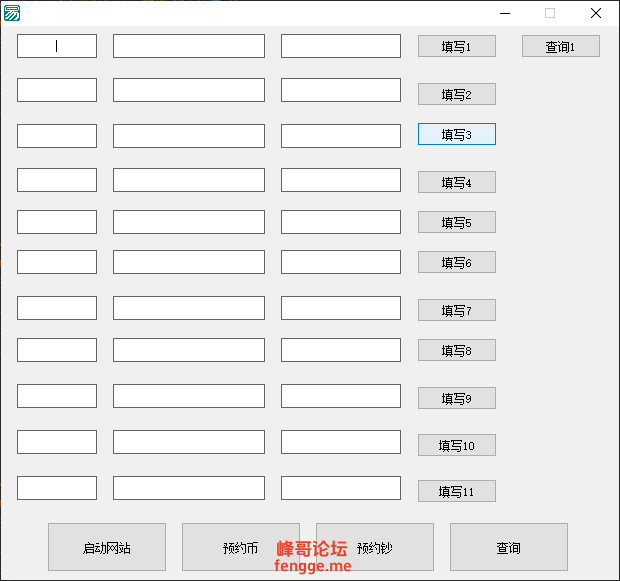
Task: Focus third text box in 填写6 row
Action: (x=341, y=262)
